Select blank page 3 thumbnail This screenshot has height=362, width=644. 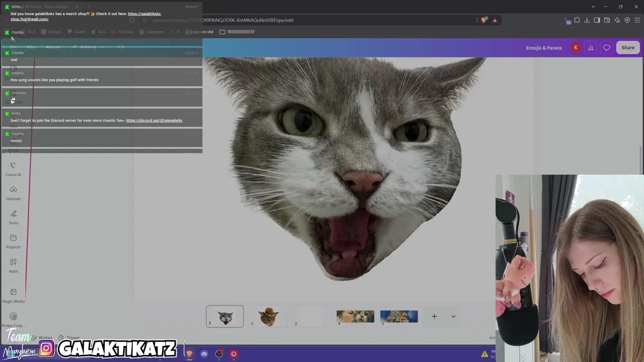click(311, 316)
